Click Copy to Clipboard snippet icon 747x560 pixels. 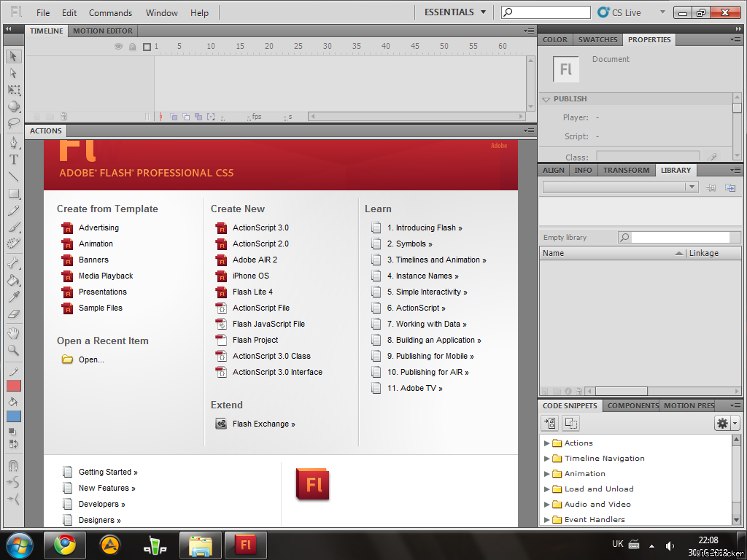click(x=570, y=423)
